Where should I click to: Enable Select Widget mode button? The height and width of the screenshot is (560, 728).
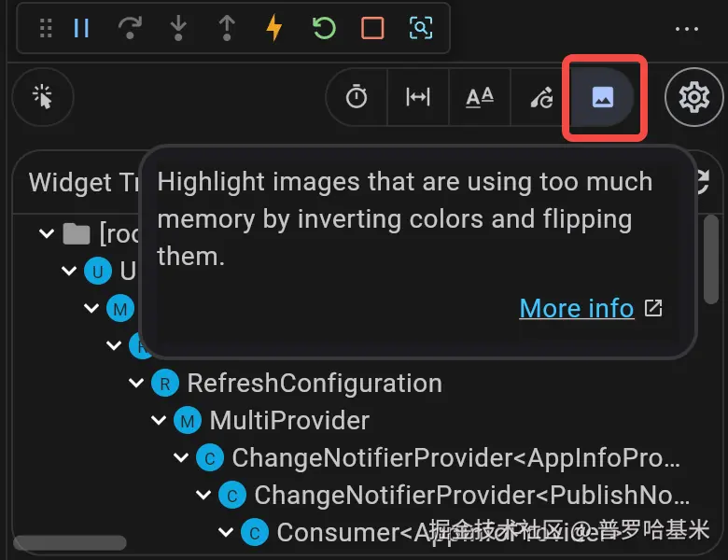[43, 96]
